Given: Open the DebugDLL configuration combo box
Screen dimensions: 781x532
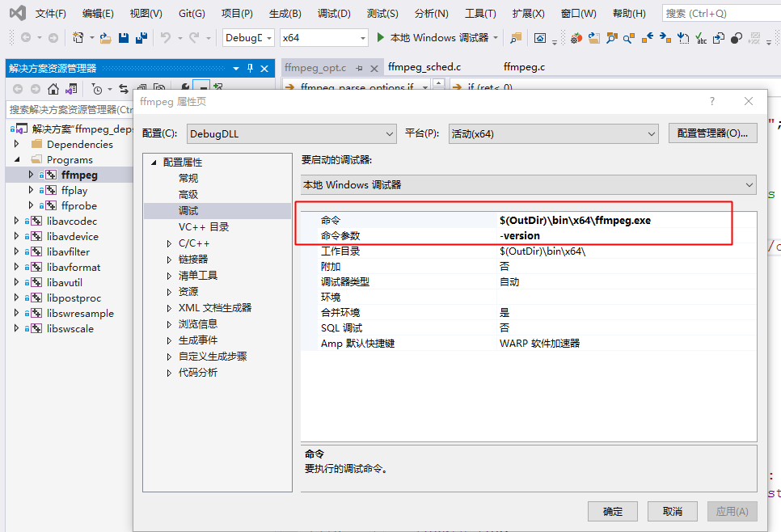Looking at the screenshot, I should pos(292,134).
